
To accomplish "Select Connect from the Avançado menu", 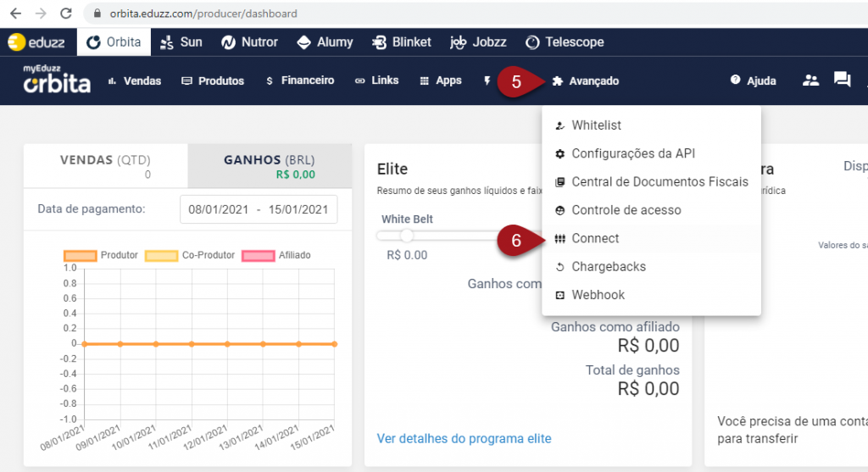I will [595, 238].
